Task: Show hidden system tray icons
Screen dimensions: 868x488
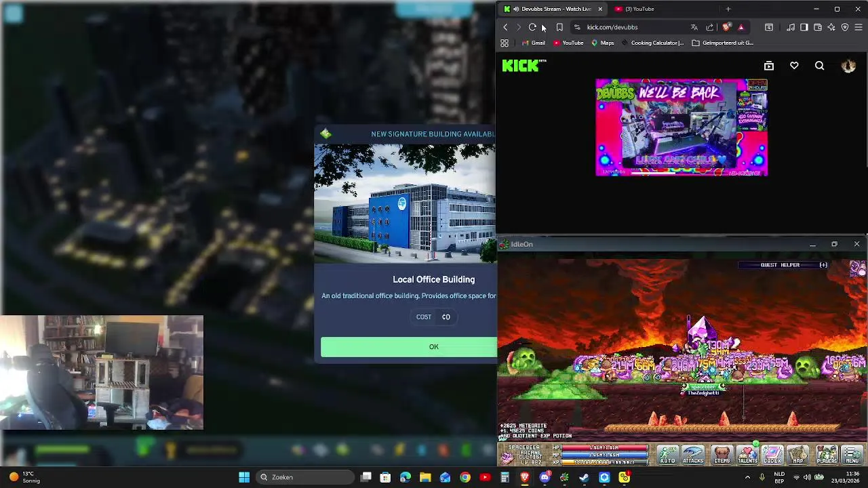Action: coord(748,477)
